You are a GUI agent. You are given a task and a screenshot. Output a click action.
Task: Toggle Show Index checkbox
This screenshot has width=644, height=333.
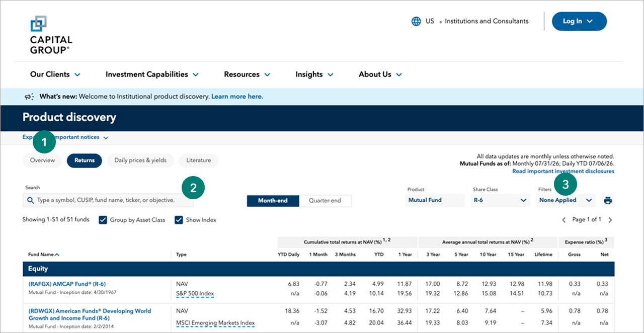179,220
